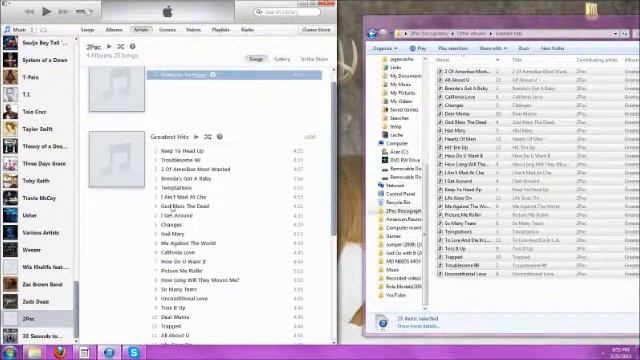Click Other albums in the address breadcrumb
The image size is (640, 360).
coord(471,33)
